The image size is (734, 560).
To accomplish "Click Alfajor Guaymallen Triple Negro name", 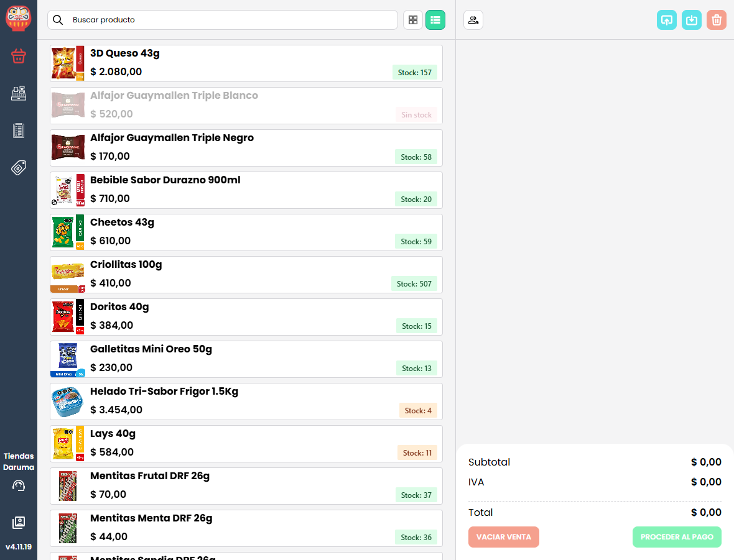I will [x=172, y=137].
